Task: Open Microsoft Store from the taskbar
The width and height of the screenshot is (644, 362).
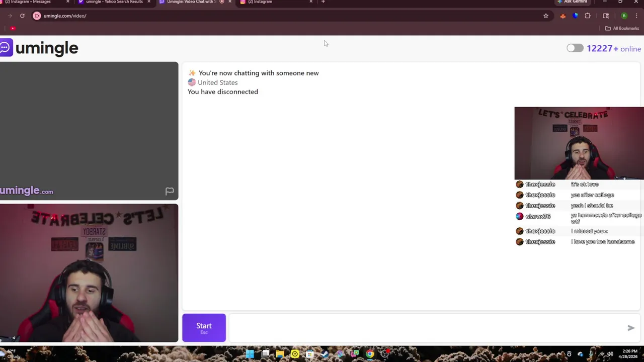Action: (x=310, y=354)
